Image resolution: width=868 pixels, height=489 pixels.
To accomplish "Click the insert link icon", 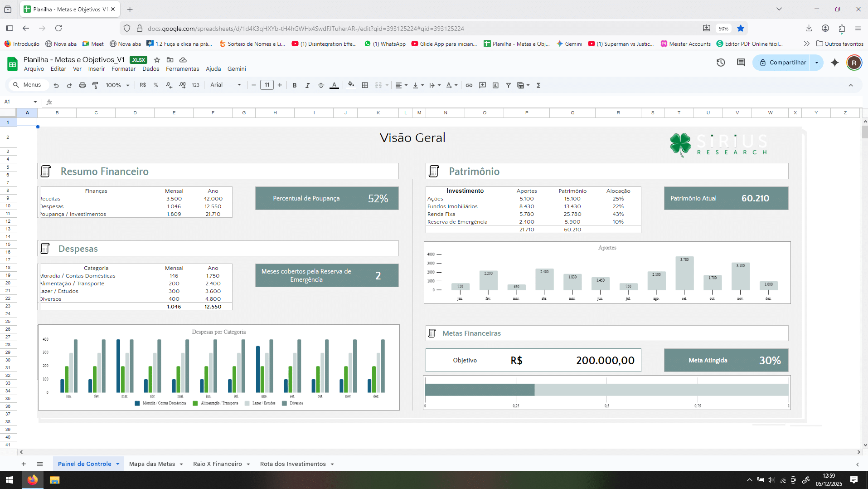I will pyautogui.click(x=469, y=85).
